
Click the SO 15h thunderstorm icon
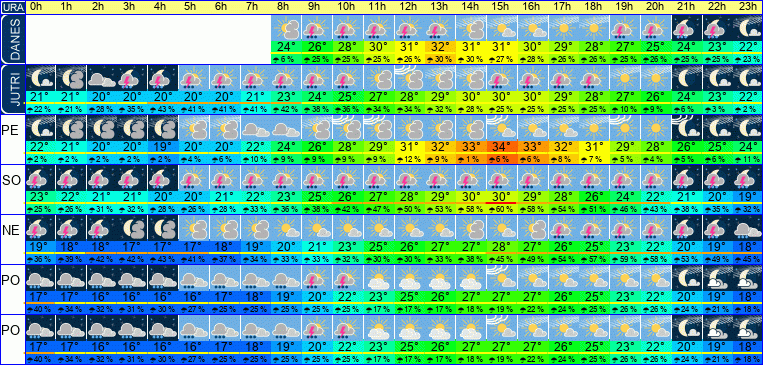pos(502,178)
